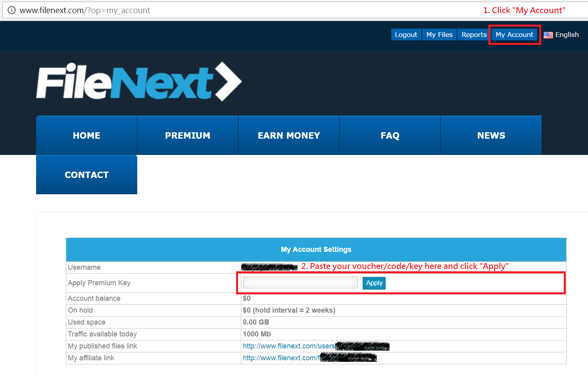Open the CONTACT navigation tab
The width and height of the screenshot is (588, 377).
pyautogui.click(x=86, y=175)
